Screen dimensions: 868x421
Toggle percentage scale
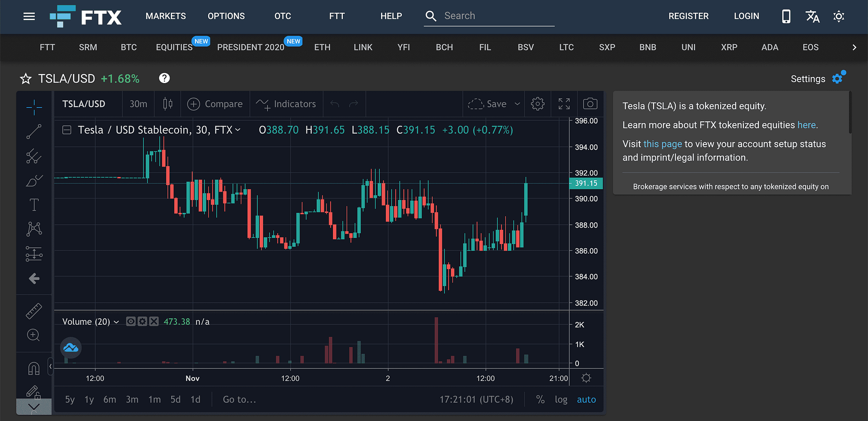[540, 400]
